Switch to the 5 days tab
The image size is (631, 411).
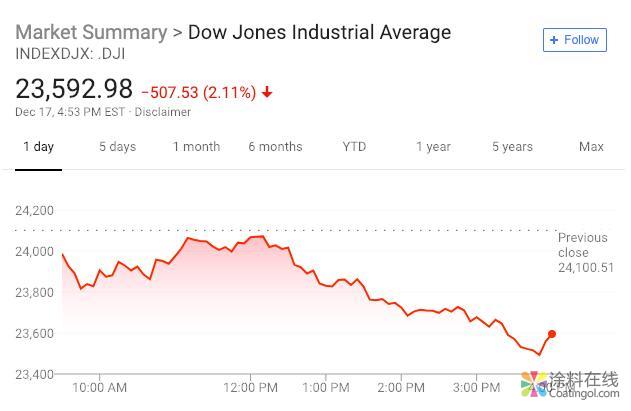pos(117,147)
